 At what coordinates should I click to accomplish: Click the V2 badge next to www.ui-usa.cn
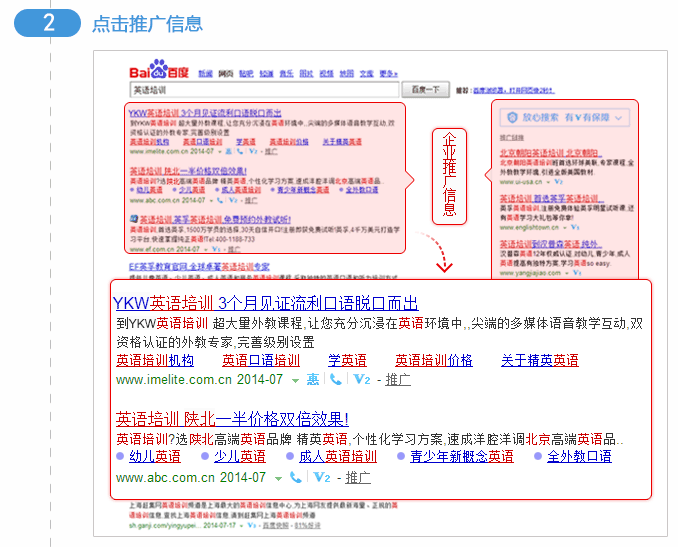pos(559,182)
